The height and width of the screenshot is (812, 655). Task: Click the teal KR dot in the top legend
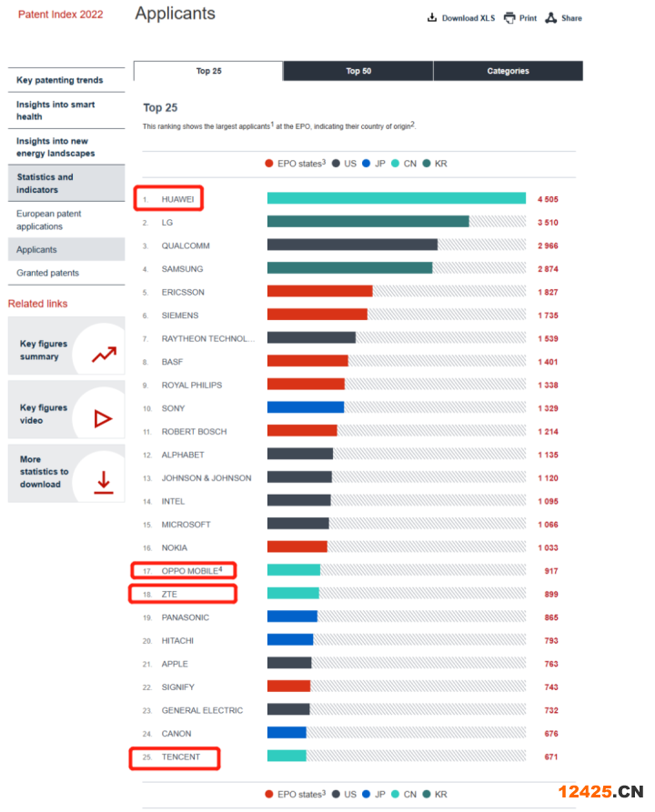[x=427, y=164]
